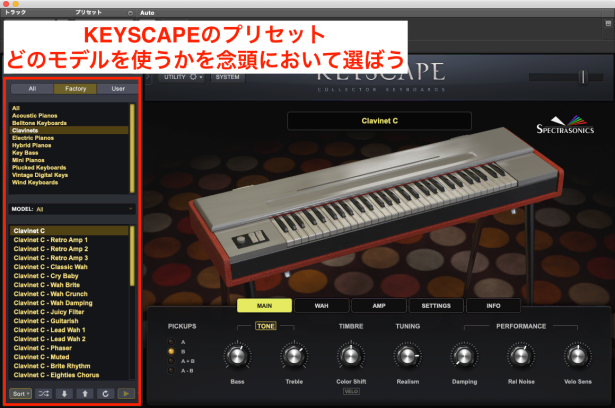Load Clavinet C - Phaser
The image size is (615, 408).
(69, 348)
